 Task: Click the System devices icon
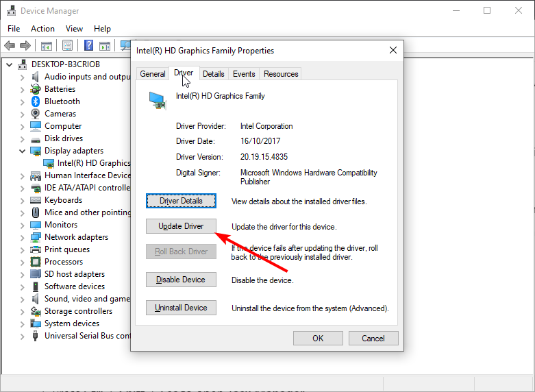(36, 323)
